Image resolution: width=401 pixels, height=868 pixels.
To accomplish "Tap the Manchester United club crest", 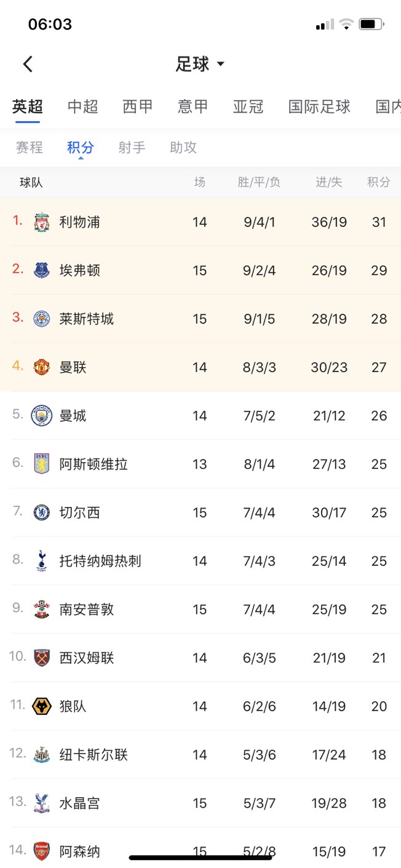I will [42, 367].
